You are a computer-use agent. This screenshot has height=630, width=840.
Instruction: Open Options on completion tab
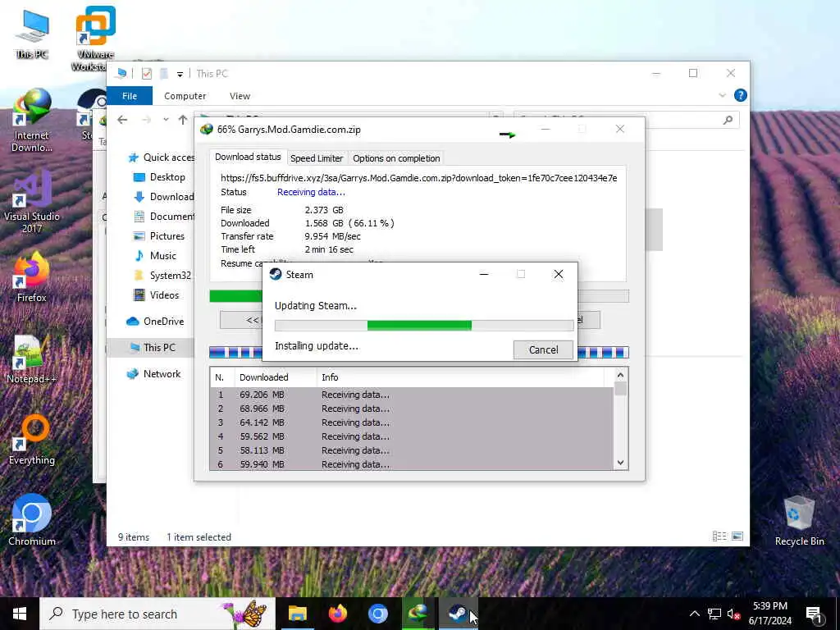[x=396, y=158]
